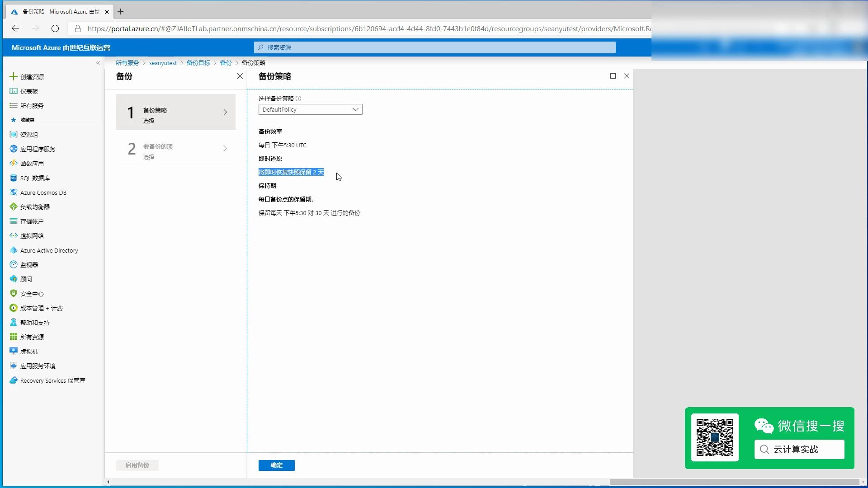Click the info icon beside 选择备份策略
Image resolution: width=868 pixels, height=488 pixels.
(x=298, y=98)
